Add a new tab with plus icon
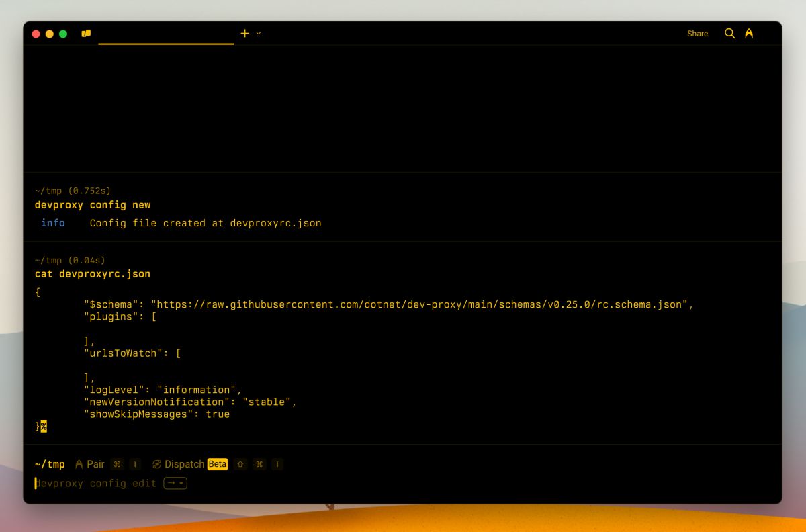Image resolution: width=806 pixels, height=532 pixels. 244,33
